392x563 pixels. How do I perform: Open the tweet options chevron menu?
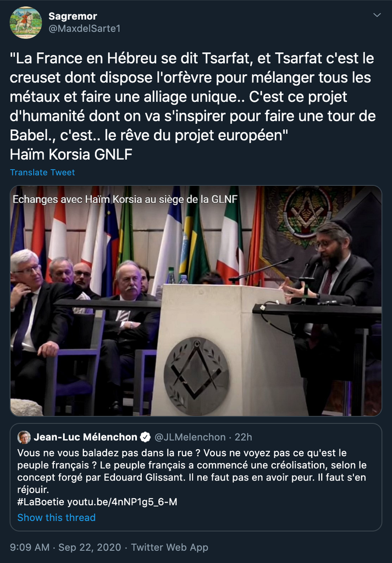click(377, 16)
